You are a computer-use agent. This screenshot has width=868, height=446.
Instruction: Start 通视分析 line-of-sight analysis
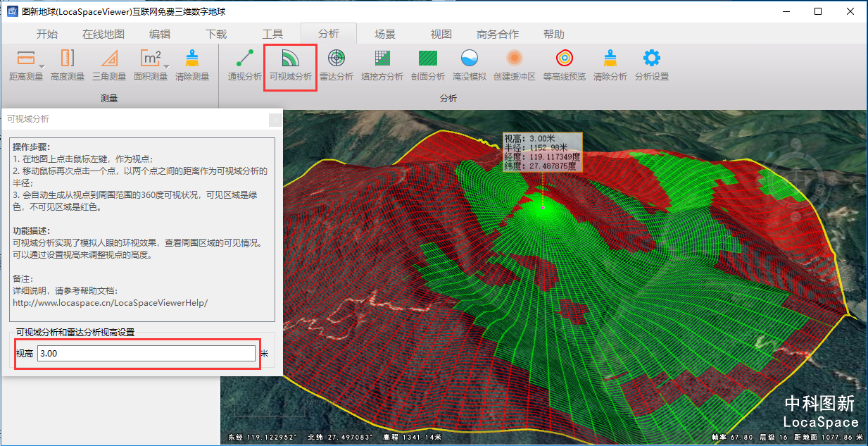[x=245, y=65]
